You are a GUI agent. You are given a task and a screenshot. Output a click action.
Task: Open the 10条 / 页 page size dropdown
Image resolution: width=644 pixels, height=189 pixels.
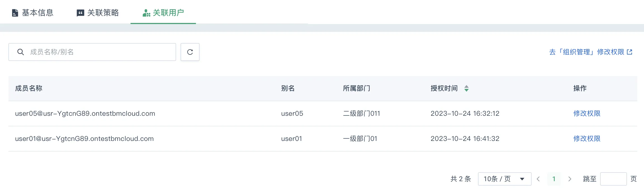(x=505, y=179)
